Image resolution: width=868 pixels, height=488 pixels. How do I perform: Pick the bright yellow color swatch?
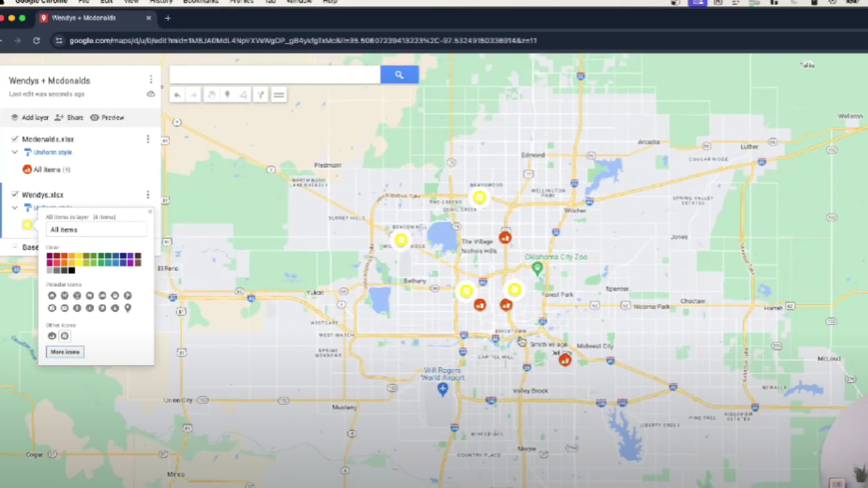click(x=79, y=263)
